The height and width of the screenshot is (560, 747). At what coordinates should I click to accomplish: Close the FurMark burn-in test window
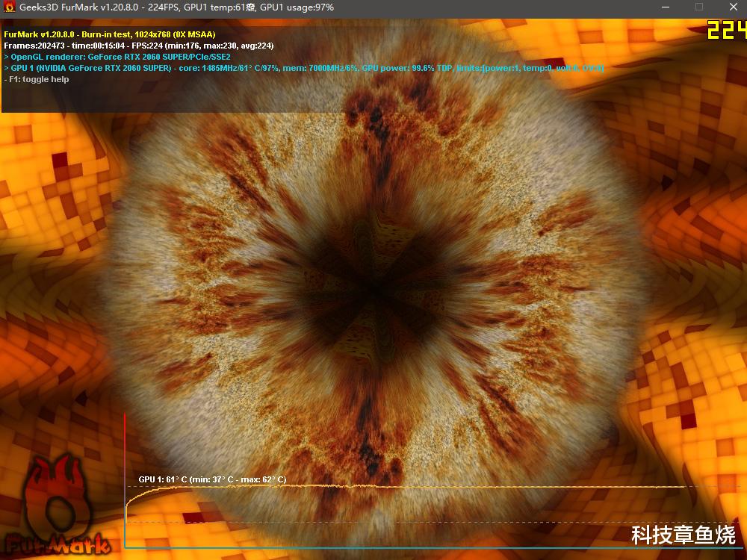click(x=734, y=7)
